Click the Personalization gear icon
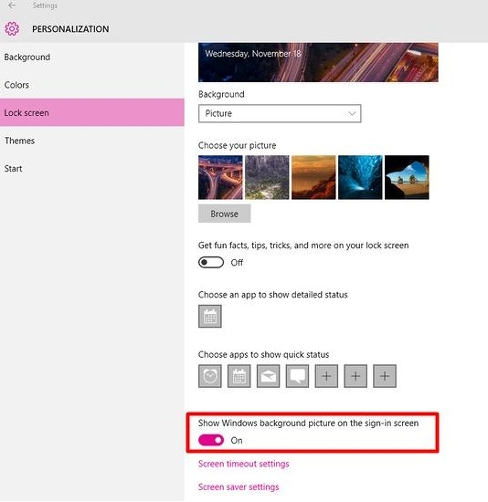The height and width of the screenshot is (502, 488). (12, 29)
